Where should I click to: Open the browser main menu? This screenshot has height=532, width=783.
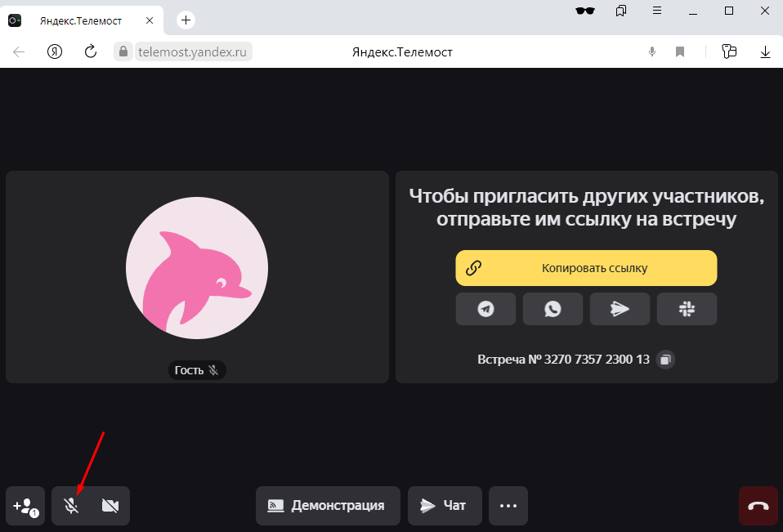657,11
